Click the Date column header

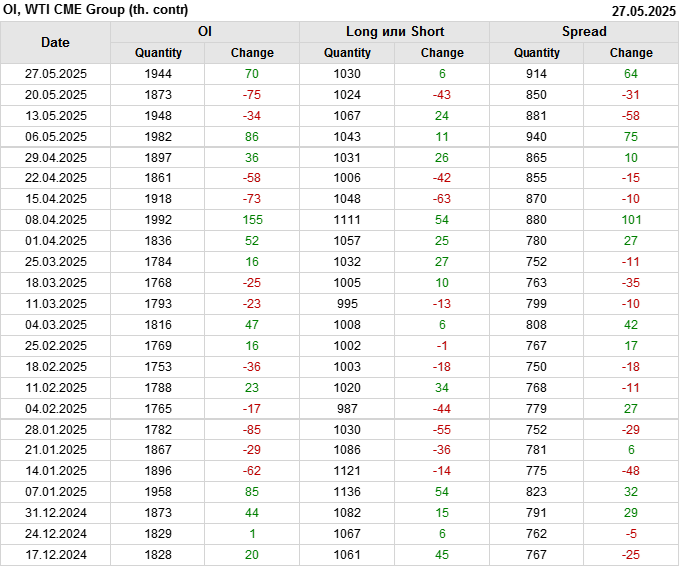[x=55, y=42]
